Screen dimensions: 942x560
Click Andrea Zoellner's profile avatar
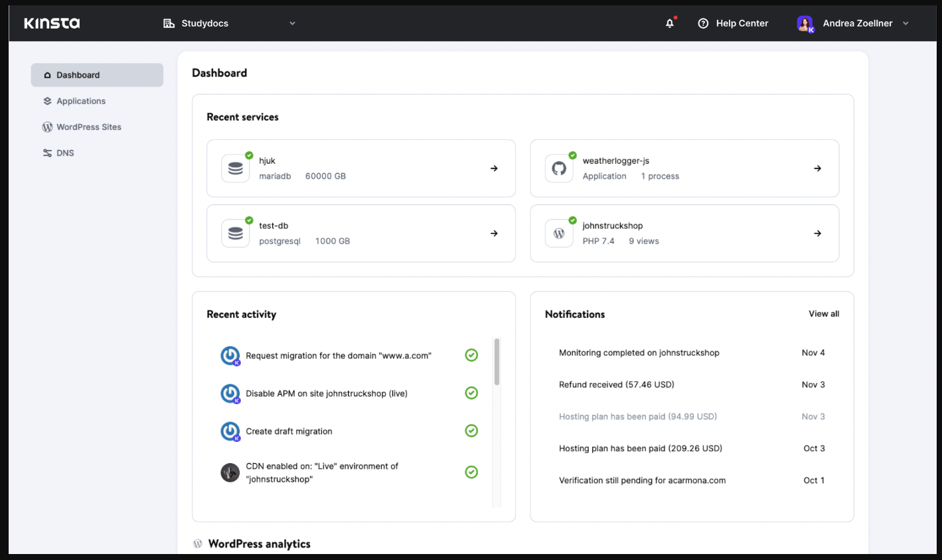(805, 24)
